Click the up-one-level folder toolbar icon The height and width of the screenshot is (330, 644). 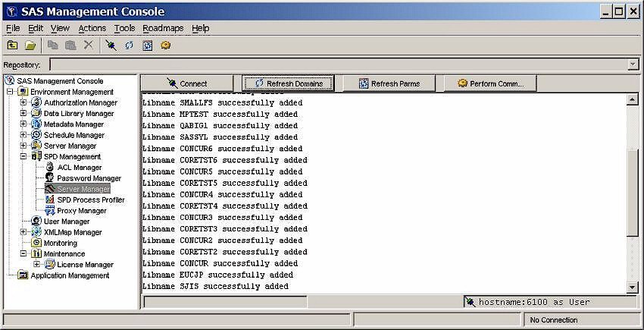point(12,46)
